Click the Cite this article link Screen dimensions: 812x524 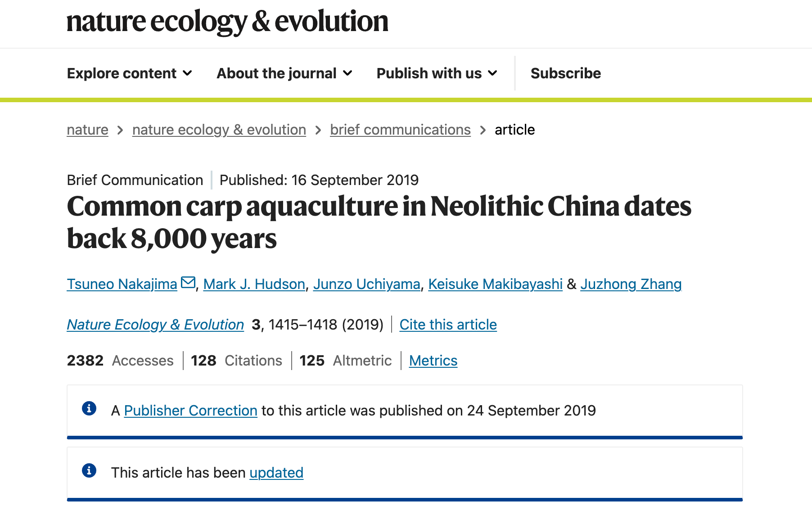(448, 325)
